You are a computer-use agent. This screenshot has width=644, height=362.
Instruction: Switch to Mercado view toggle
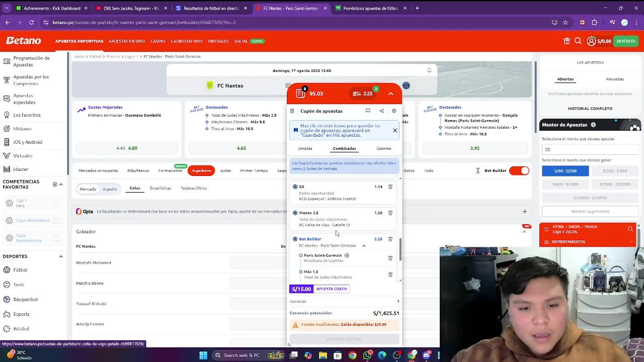(x=88, y=189)
